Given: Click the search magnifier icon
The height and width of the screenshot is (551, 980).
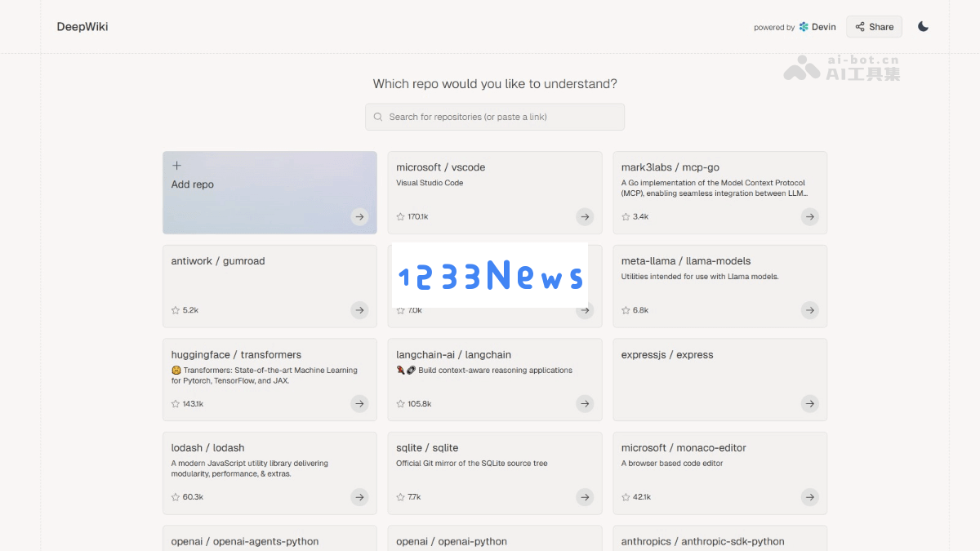Looking at the screenshot, I should click(378, 117).
